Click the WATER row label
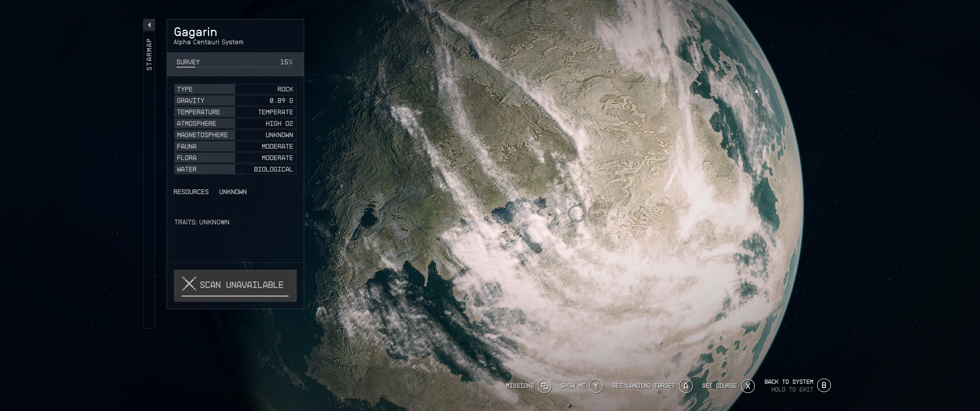Viewport: 980px width, 411px height. point(187,169)
